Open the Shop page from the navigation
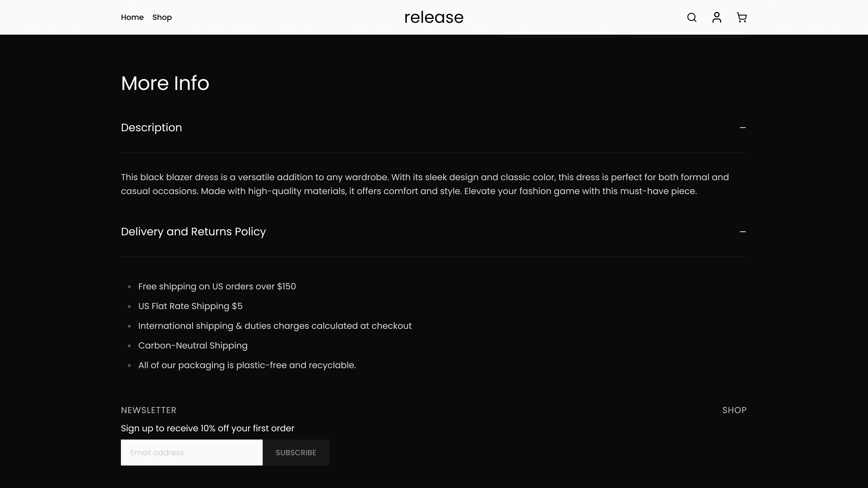 click(162, 17)
